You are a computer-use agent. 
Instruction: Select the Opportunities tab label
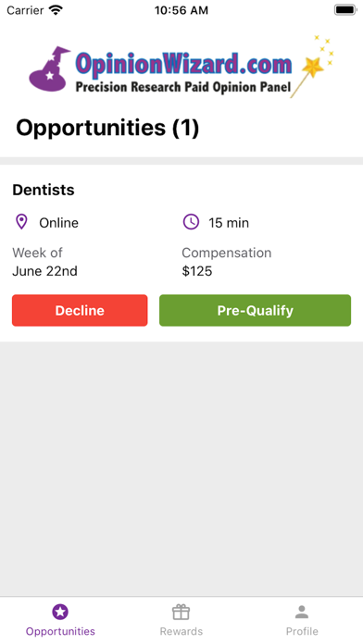click(x=60, y=631)
